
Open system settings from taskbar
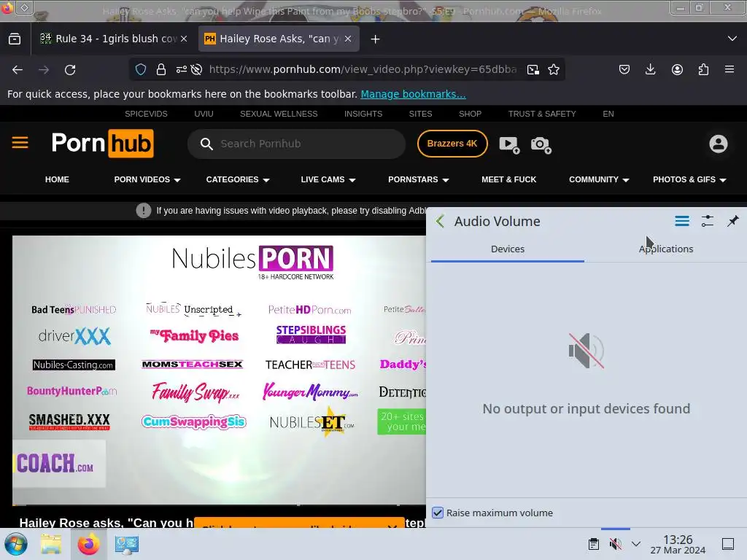tap(127, 544)
